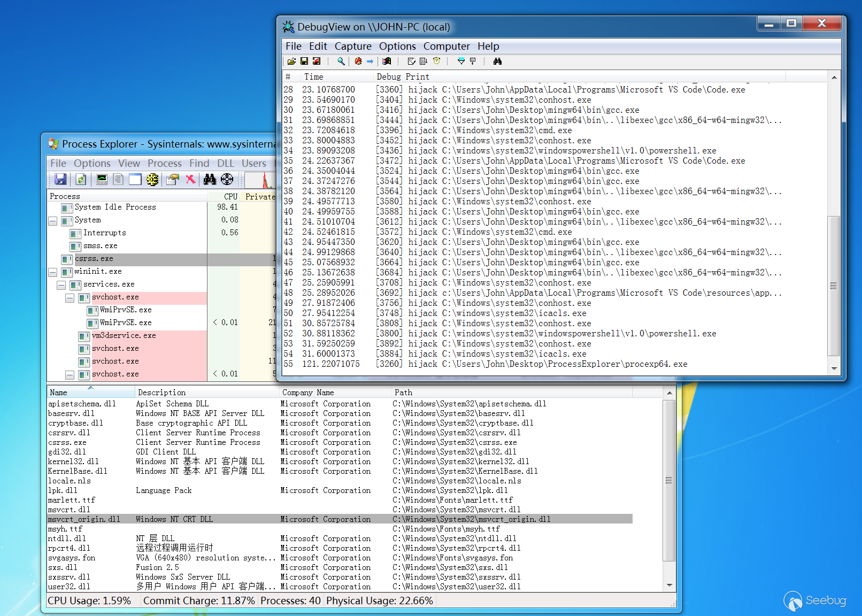Open the Filter/Highlight funnel icon in DebugView
Screen dimensions: 862x616
[x=461, y=61]
